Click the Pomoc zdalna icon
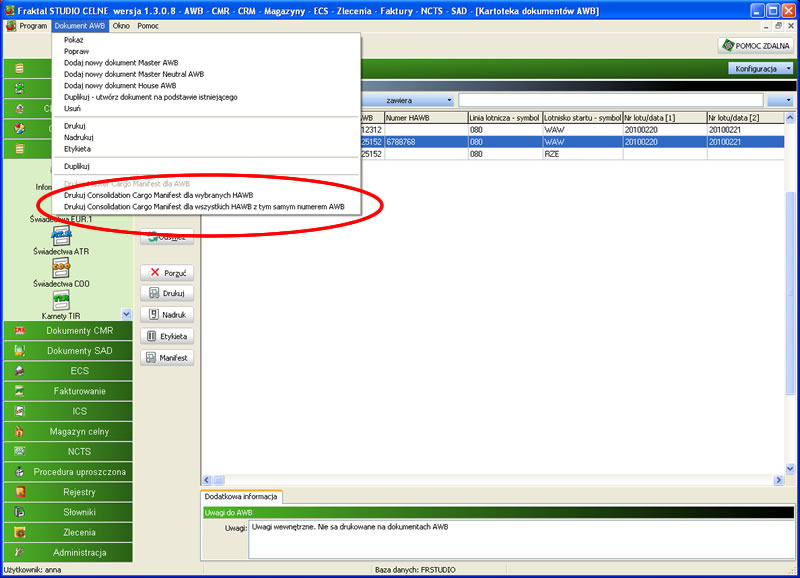Image resolution: width=800 pixels, height=578 pixels. (728, 45)
